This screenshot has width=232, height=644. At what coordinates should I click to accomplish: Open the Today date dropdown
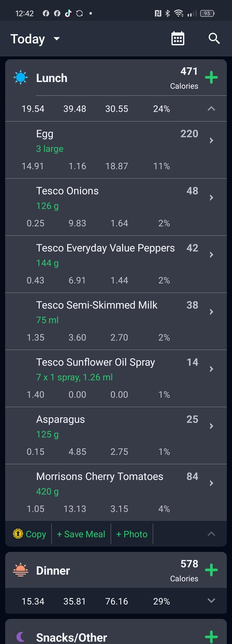(x=35, y=39)
